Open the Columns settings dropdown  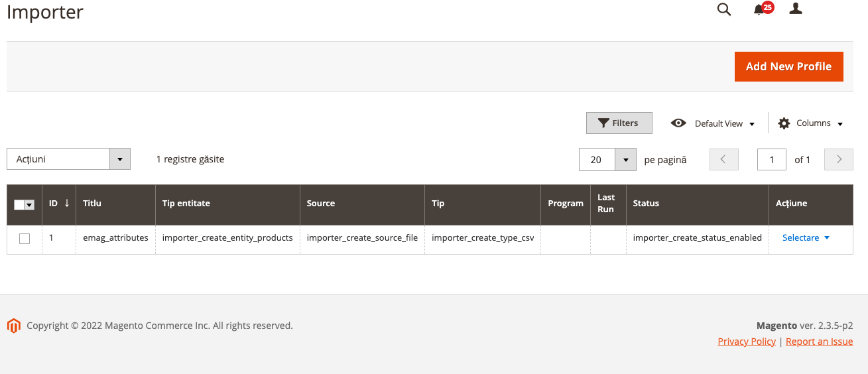tap(810, 123)
